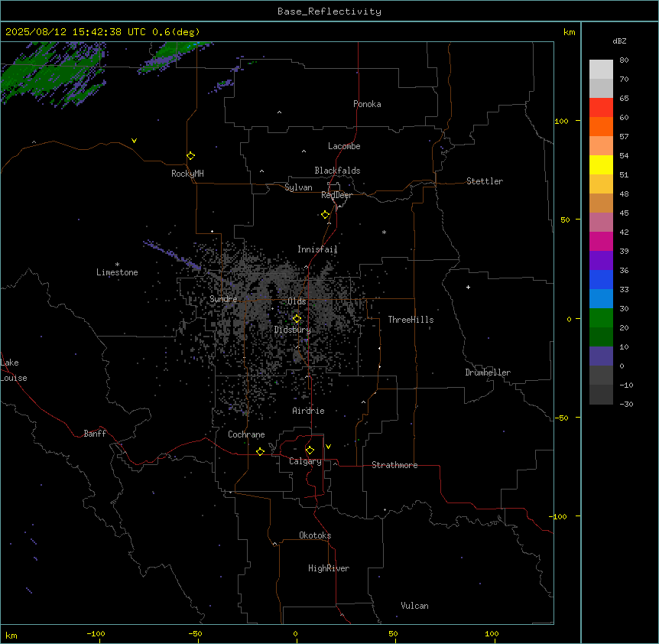Click the timestamp 2025/08/12 15:42:38 UTC
This screenshot has width=659, height=644.
pos(75,32)
